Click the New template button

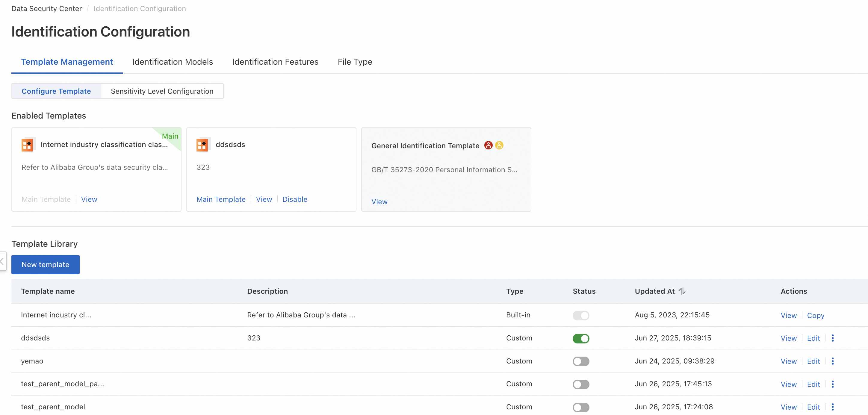(x=46, y=264)
